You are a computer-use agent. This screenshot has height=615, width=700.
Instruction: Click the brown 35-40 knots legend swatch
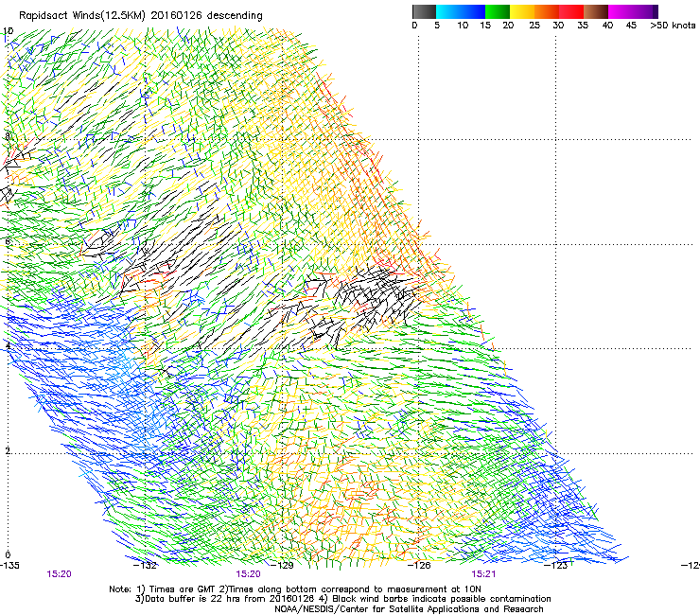coord(596,11)
